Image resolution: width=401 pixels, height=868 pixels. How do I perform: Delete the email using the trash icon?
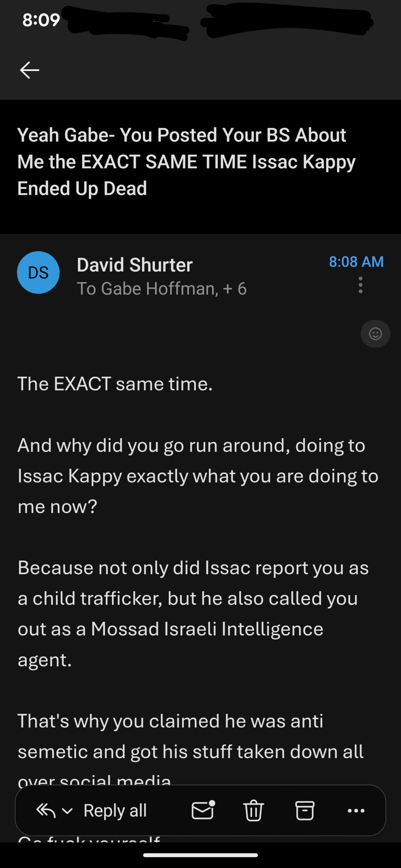253,810
